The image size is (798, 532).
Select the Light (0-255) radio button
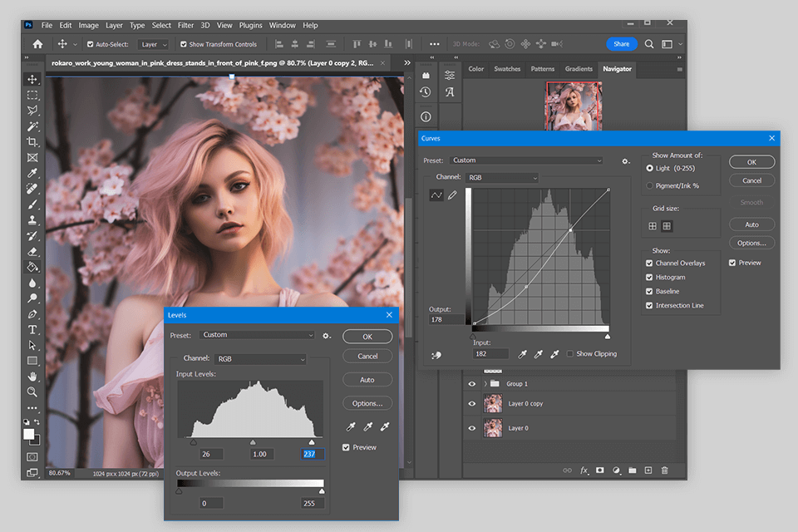point(649,168)
